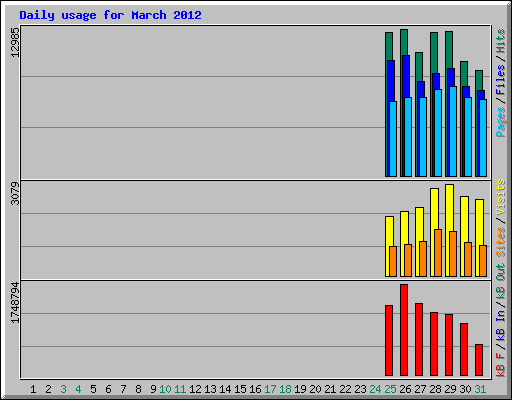Image resolution: width=512 pixels, height=400 pixels.
Task: Click the x-axis day label 14
Action: point(225,389)
